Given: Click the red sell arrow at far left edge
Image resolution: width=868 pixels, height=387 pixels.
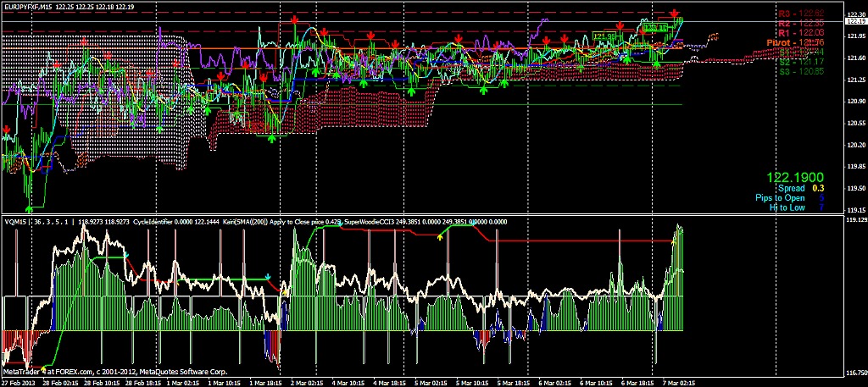Looking at the screenshot, I should click(x=7, y=130).
